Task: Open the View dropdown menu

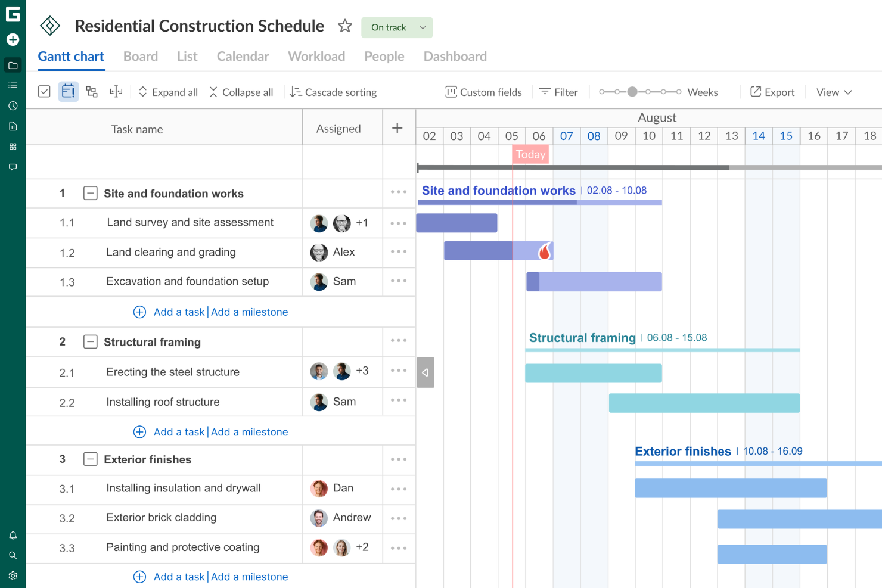Action: click(x=834, y=92)
